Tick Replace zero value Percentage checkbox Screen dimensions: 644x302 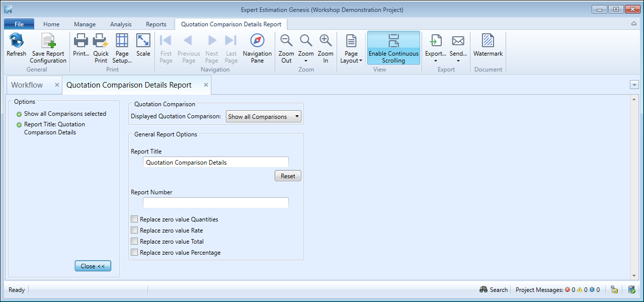(134, 253)
